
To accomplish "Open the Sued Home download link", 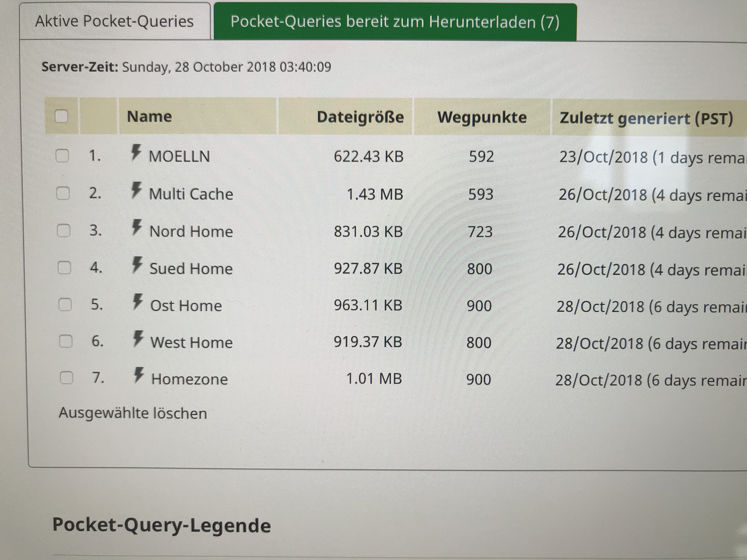I will 191,269.
